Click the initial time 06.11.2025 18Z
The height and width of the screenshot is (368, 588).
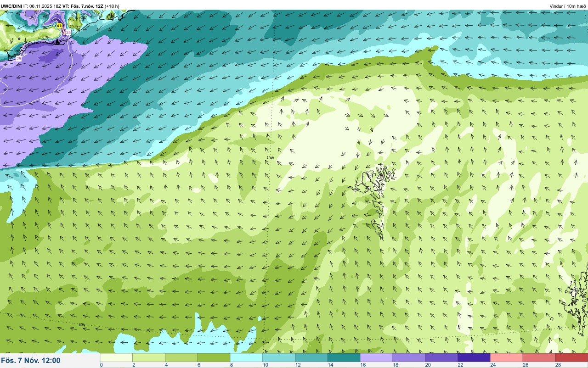click(45, 6)
